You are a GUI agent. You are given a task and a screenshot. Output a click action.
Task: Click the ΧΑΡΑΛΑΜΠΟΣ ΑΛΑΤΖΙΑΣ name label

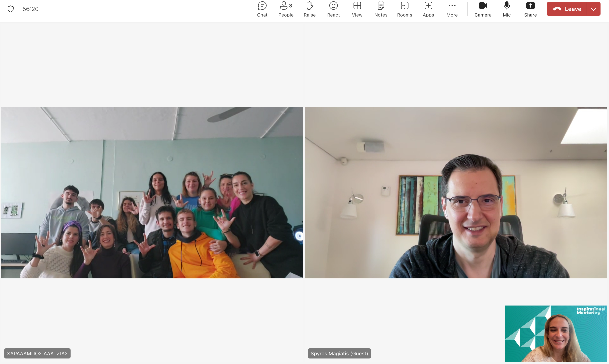click(x=37, y=353)
